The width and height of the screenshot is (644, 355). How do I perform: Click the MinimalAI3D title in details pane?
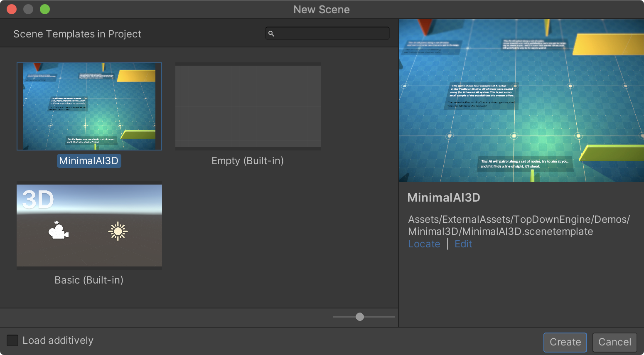click(444, 197)
